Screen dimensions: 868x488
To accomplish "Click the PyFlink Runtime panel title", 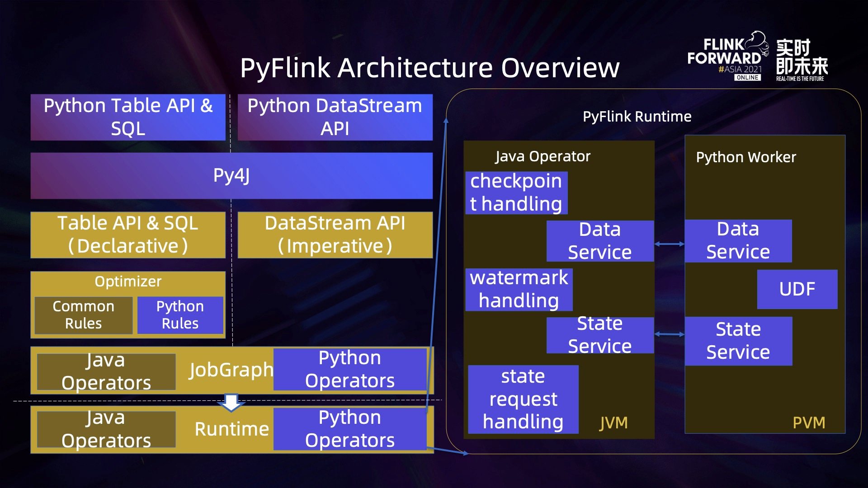I will [637, 116].
